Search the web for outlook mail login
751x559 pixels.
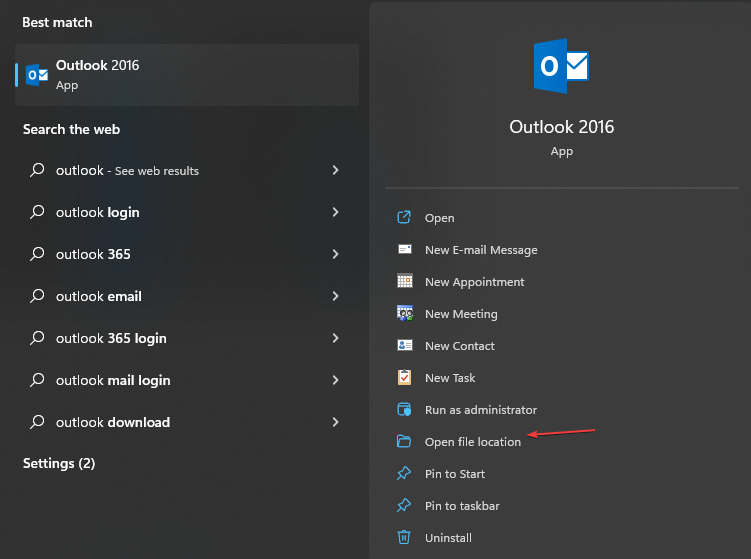click(x=113, y=380)
